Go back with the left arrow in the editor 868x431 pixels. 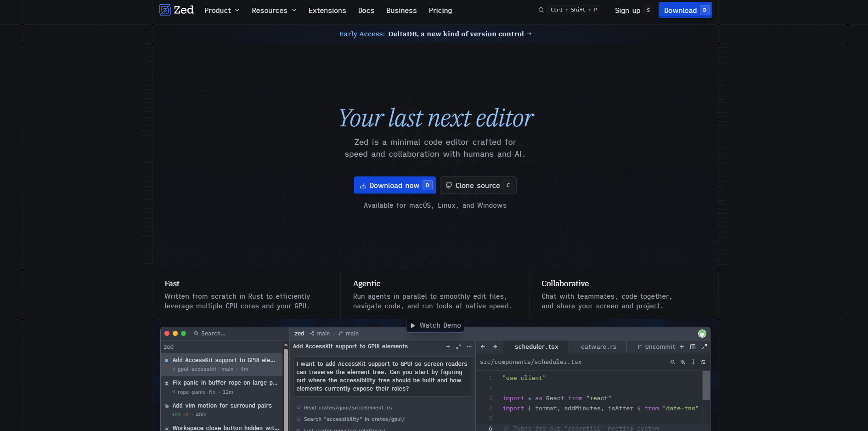[483, 347]
